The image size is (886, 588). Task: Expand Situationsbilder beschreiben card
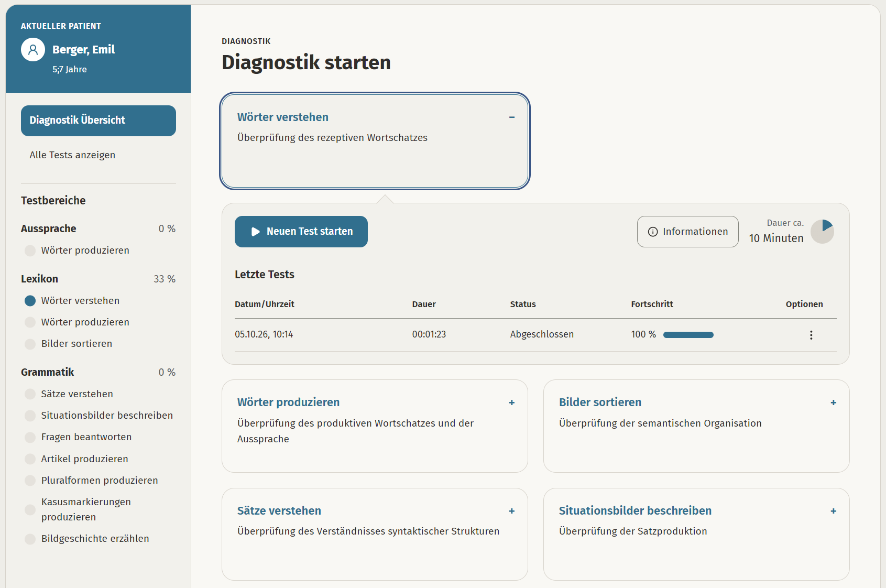834,511
